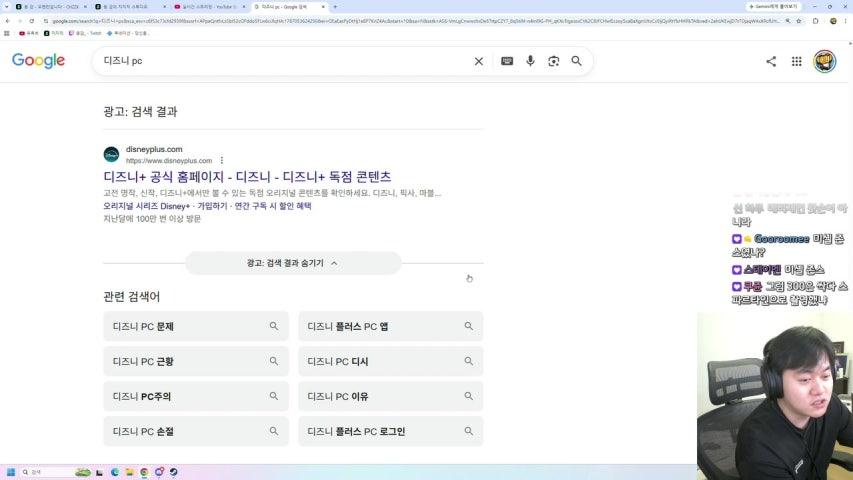853x480 pixels.
Task: Clear the search box with the X icon
Action: [479, 61]
